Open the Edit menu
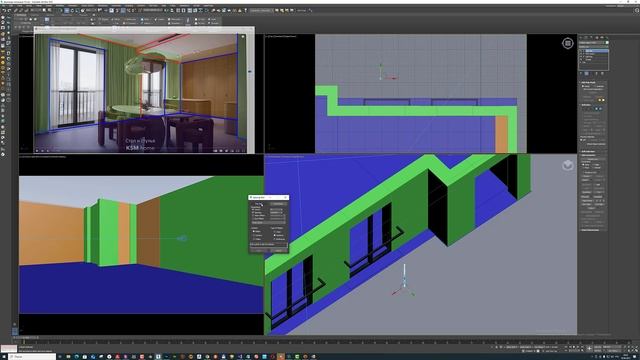This screenshot has width=640, height=360. click(x=11, y=6)
